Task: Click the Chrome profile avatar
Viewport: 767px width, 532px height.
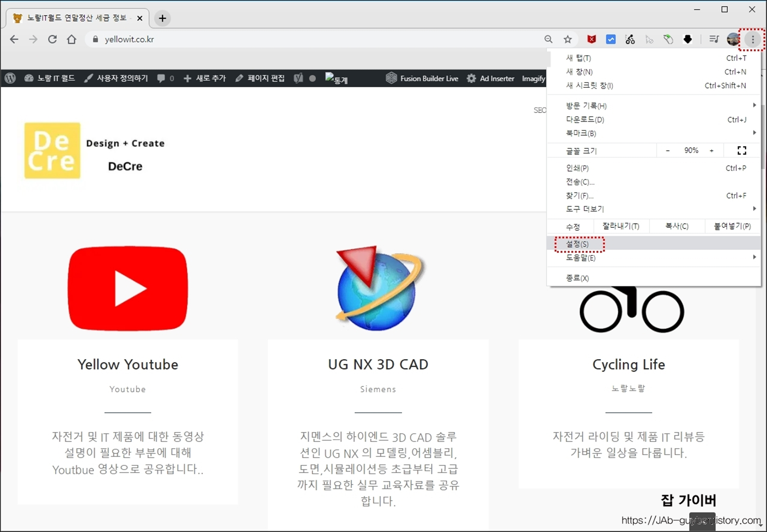Action: click(x=733, y=40)
